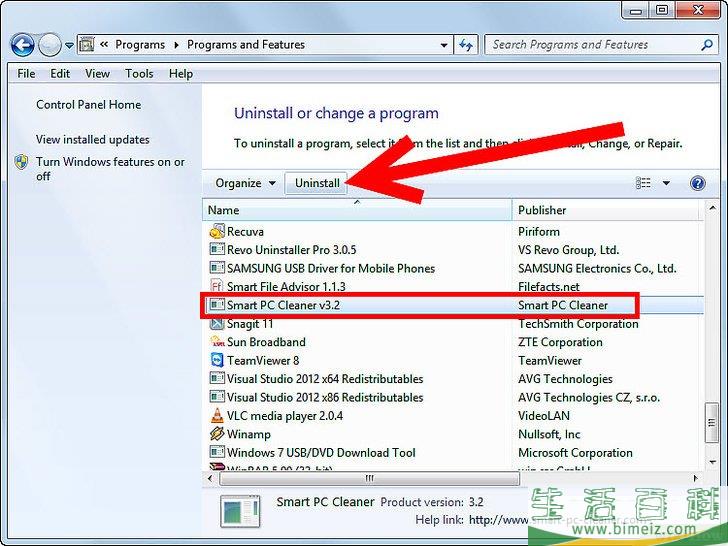Select SAMSUNG USB Driver for Mobile Phones
728x546 pixels.
click(x=331, y=268)
